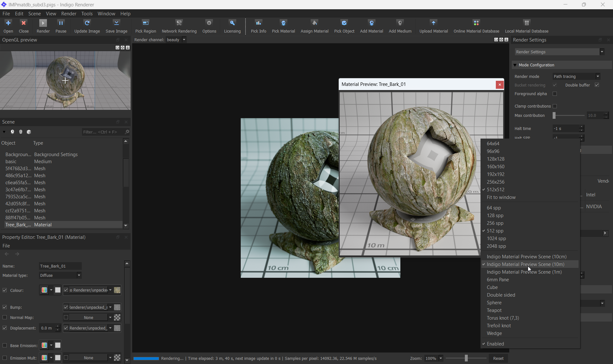Click the material Name input field
The width and height of the screenshot is (613, 364).
pyautogui.click(x=60, y=266)
